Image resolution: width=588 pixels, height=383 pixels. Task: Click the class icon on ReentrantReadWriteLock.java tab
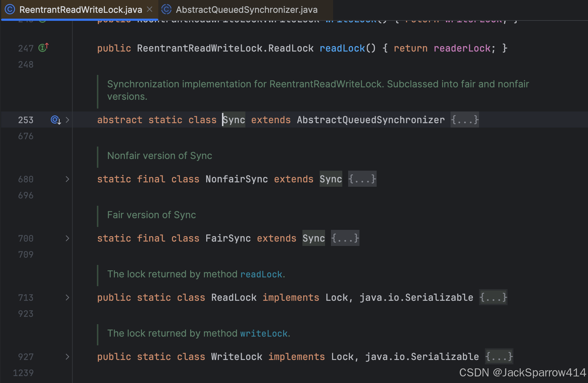click(10, 9)
